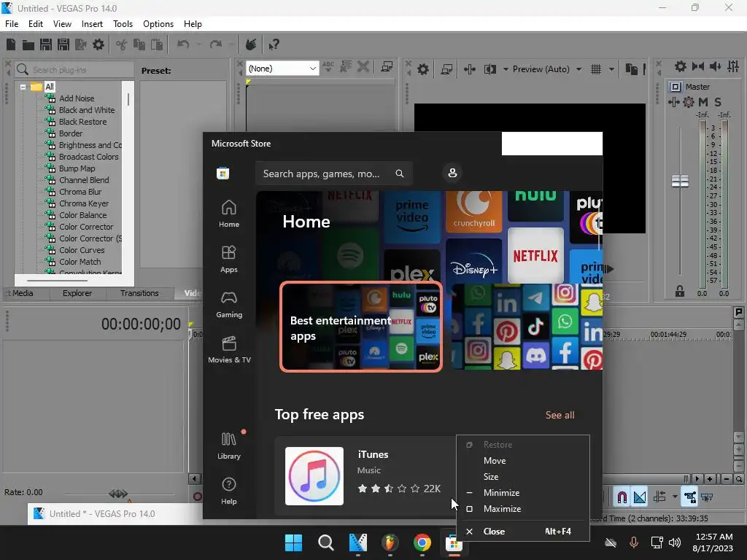Toggle Enable Snapping magnet button
This screenshot has width=747, height=560.
click(x=622, y=497)
